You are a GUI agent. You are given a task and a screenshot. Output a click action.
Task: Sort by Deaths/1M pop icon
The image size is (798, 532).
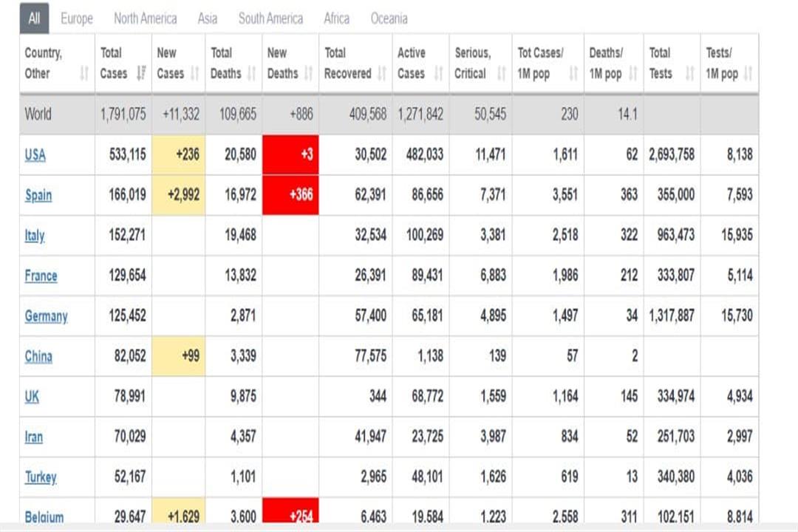pos(633,74)
